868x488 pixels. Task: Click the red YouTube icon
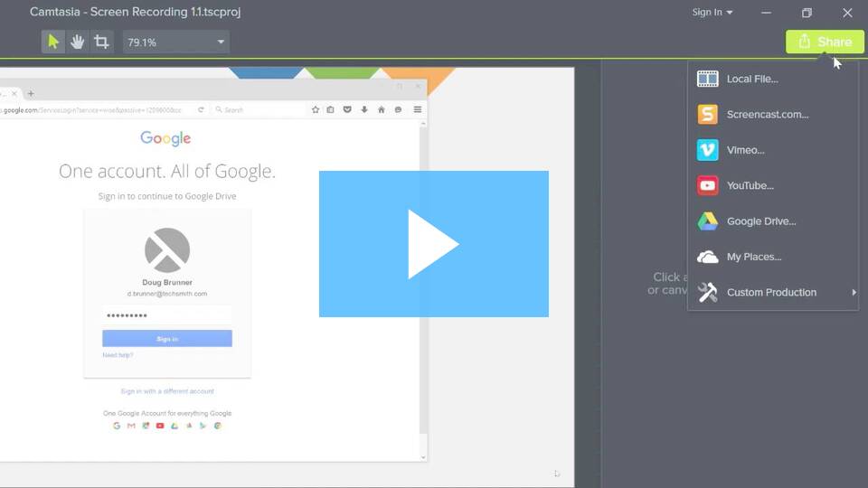707,186
